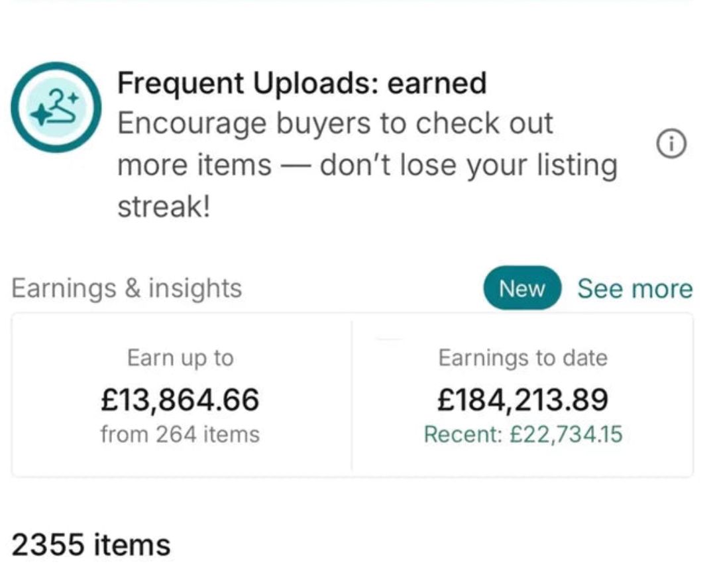Tap the Earn up to label
This screenshot has height=588, width=711.
click(180, 358)
